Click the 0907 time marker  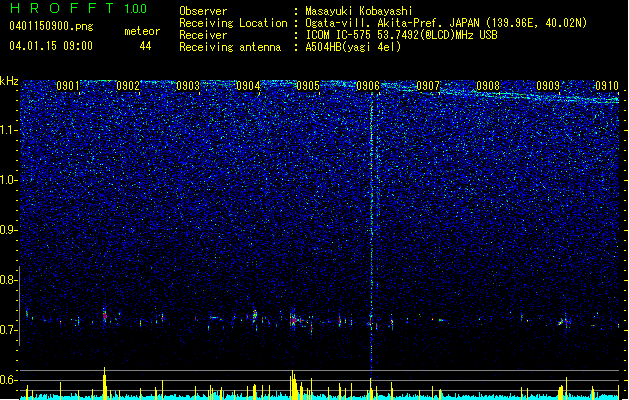tap(428, 86)
